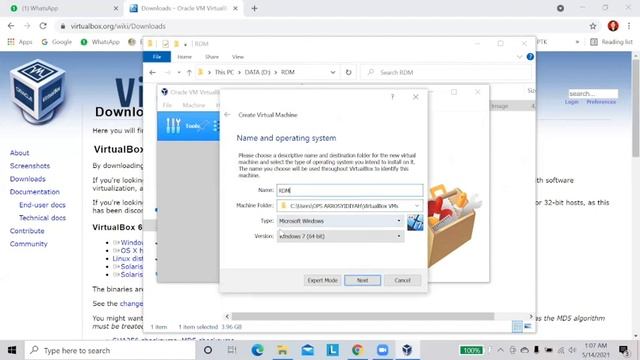The image size is (640, 360).
Task: Open Explorer recent locations dropdown arrow
Action: (x=179, y=72)
